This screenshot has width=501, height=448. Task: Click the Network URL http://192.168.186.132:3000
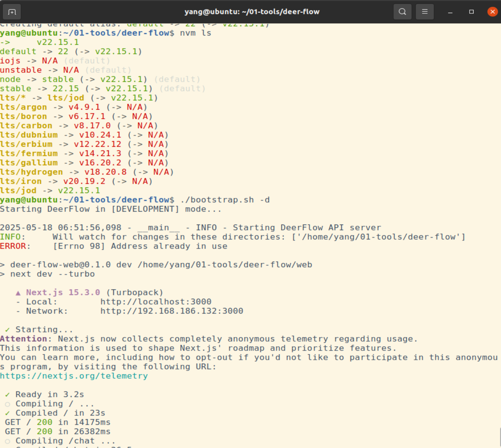pos(172,311)
